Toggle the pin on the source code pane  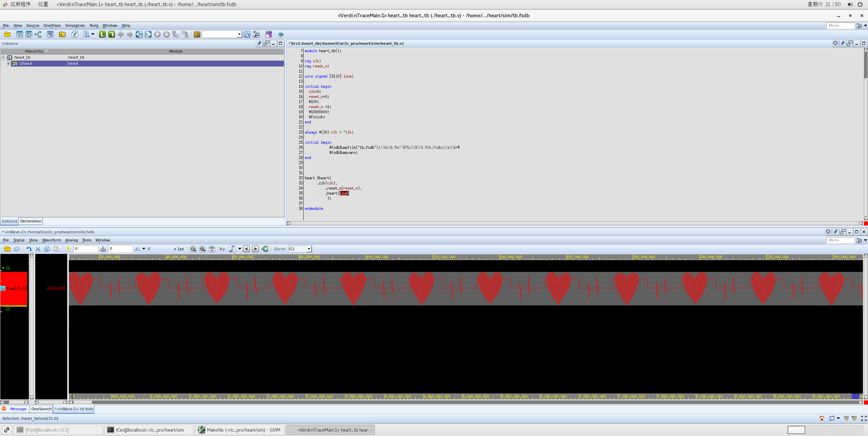point(843,43)
